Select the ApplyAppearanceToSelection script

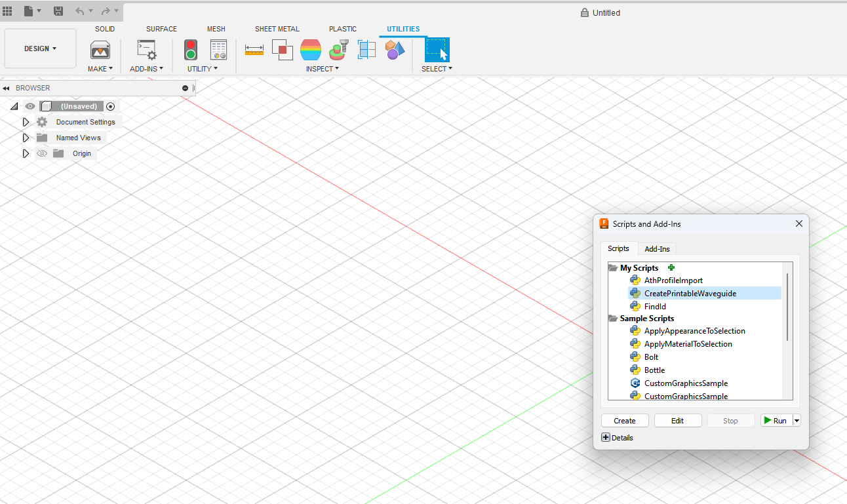pos(696,331)
